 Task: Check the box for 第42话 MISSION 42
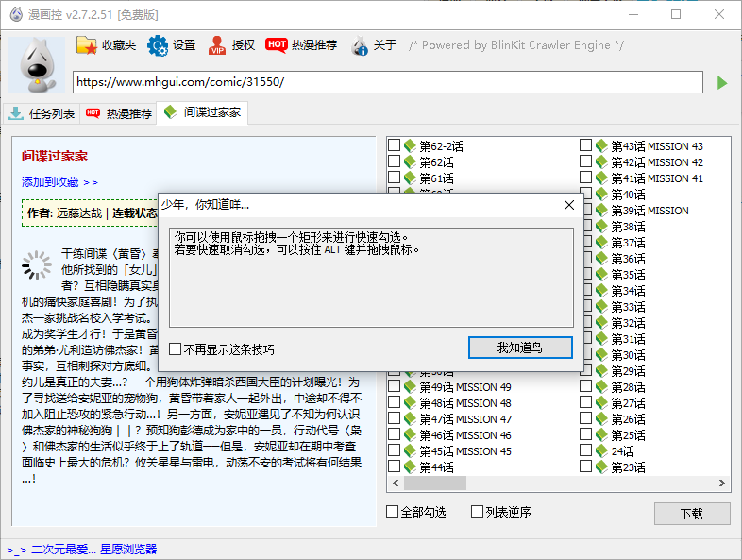(x=586, y=161)
